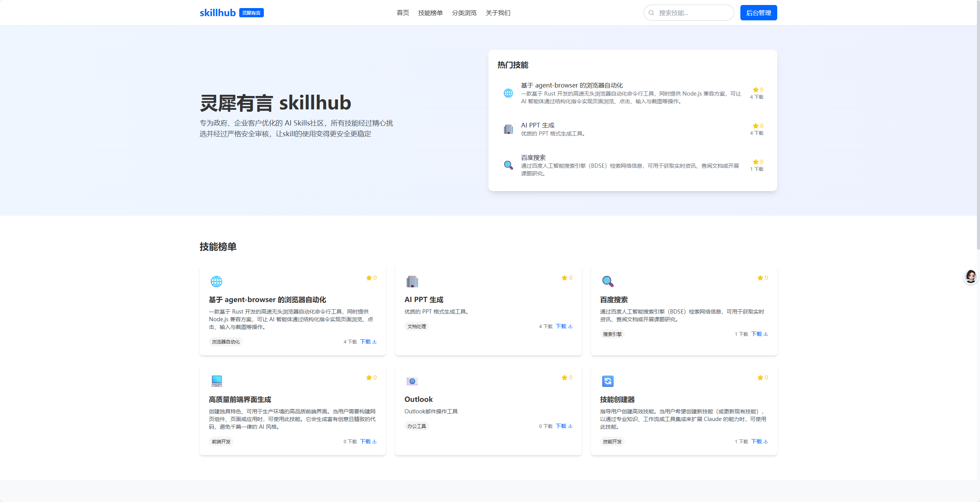Select the 办公工具 tag on Outlook
Screen dimensions: 980x502
point(417,426)
